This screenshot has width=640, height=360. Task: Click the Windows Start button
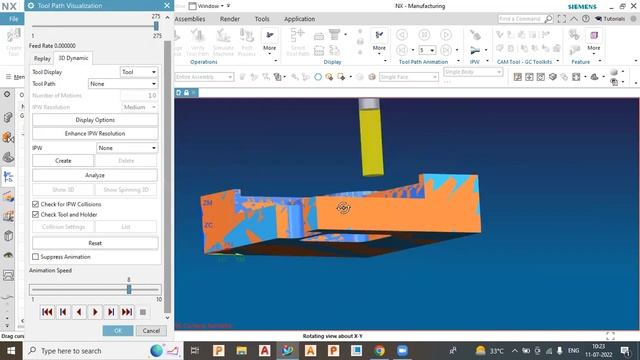point(11,351)
